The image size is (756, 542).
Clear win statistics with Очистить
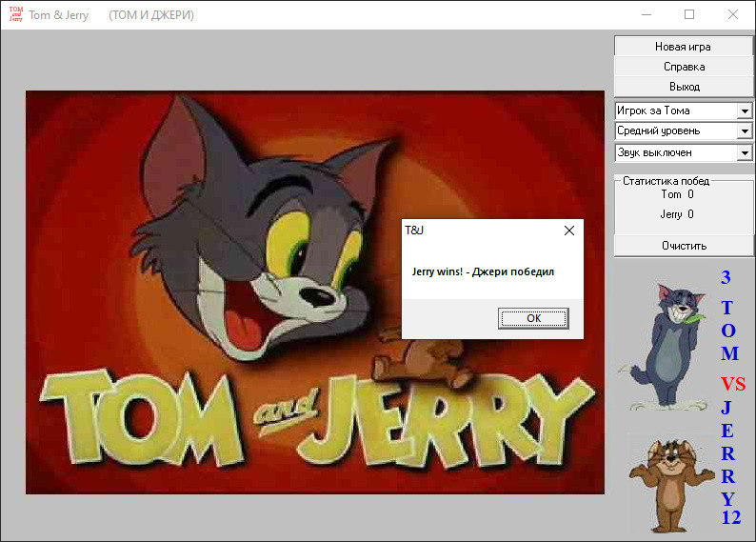[x=684, y=246]
